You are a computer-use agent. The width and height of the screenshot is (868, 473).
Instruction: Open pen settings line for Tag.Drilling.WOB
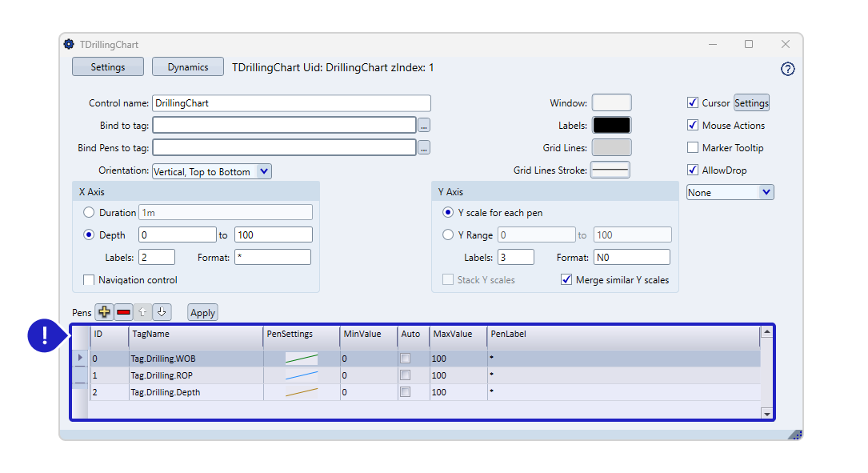[x=301, y=359]
